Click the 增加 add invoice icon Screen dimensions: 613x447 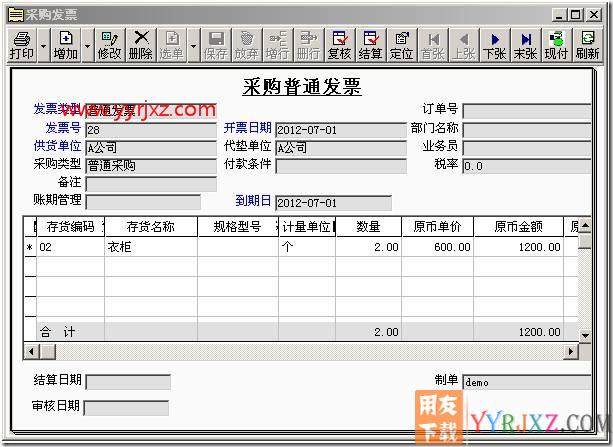66,45
